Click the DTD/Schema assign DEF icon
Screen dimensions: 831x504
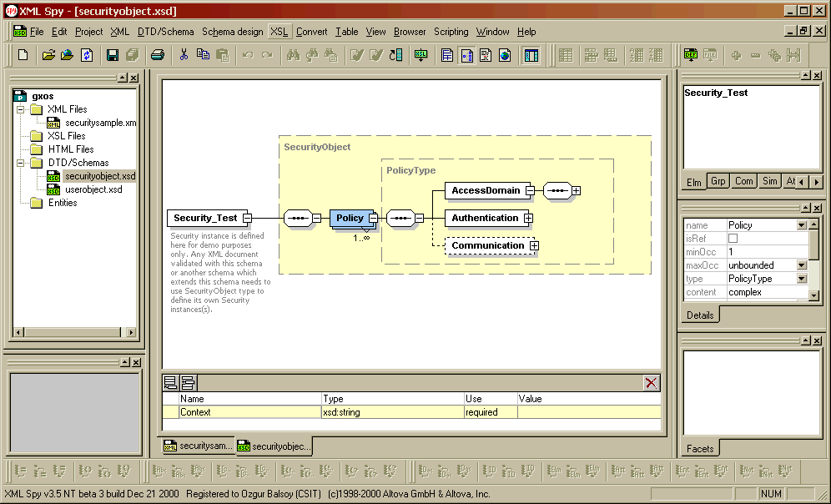[x=691, y=54]
